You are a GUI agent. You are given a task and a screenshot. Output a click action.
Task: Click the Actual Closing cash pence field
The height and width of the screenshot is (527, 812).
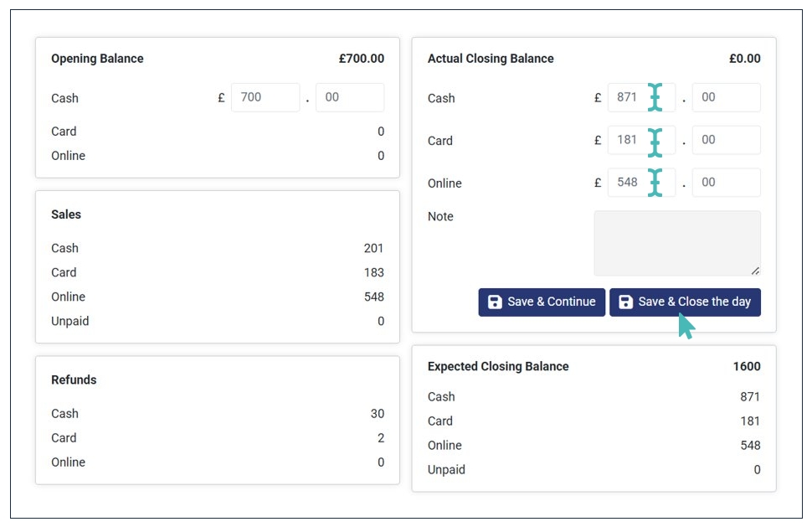pos(726,97)
